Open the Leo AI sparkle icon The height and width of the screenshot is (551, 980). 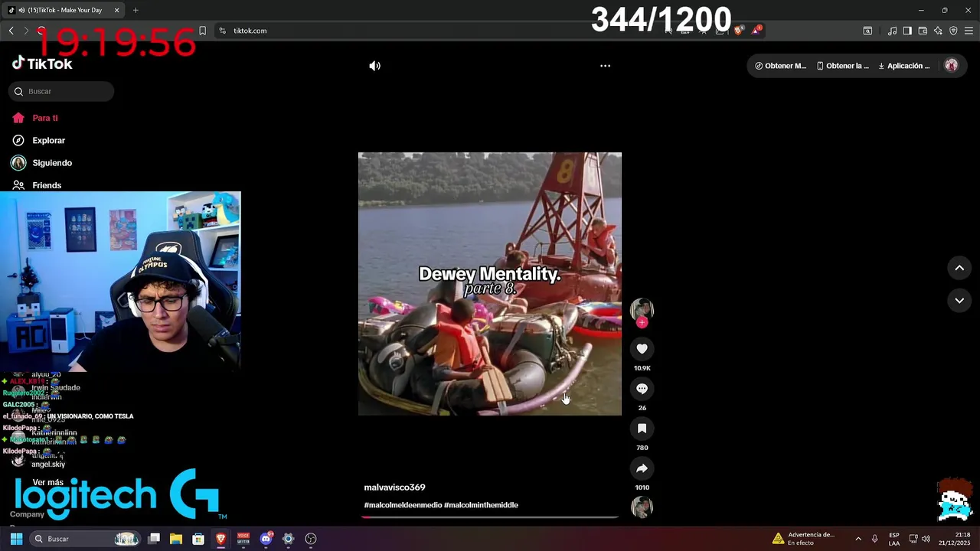(938, 31)
